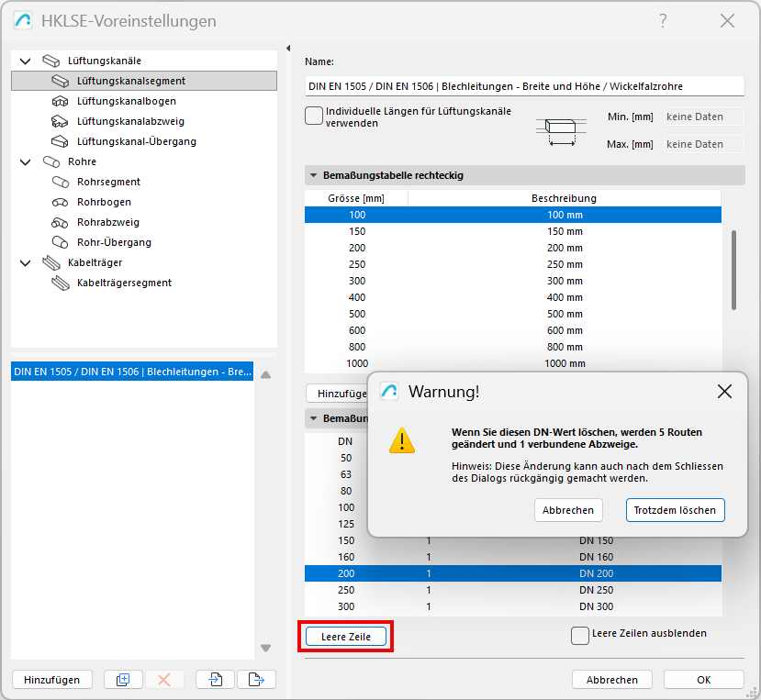The image size is (761, 700).
Task: Select the DN 250 row
Action: pos(513,590)
